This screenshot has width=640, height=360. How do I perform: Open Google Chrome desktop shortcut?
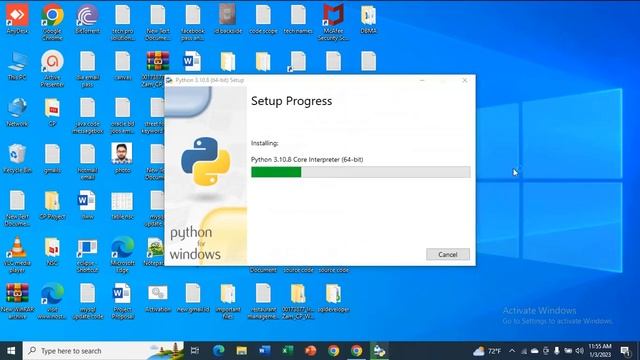(x=52, y=22)
